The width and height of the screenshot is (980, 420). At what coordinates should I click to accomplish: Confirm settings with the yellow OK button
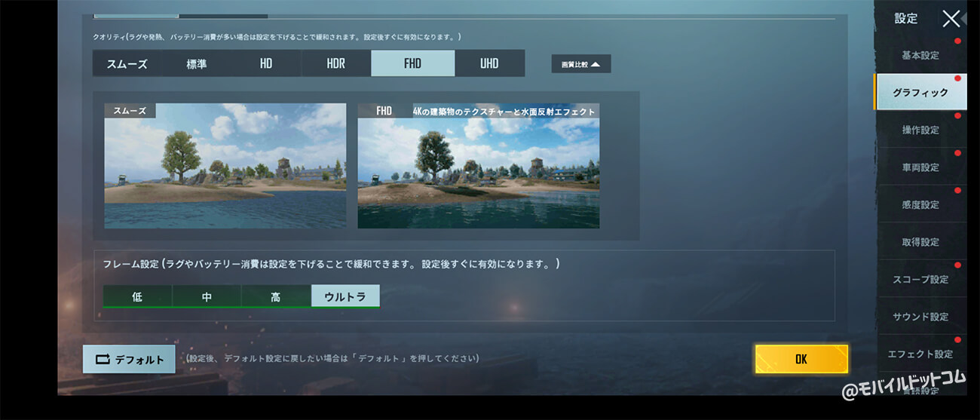(x=801, y=360)
